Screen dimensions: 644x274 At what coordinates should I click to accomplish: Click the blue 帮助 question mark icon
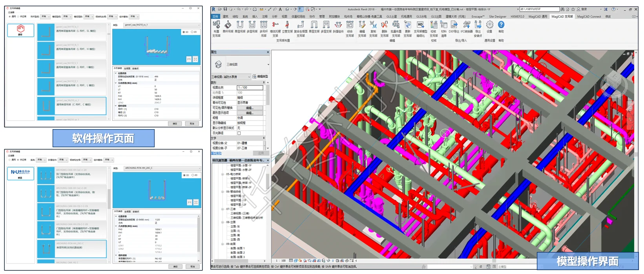click(x=501, y=25)
